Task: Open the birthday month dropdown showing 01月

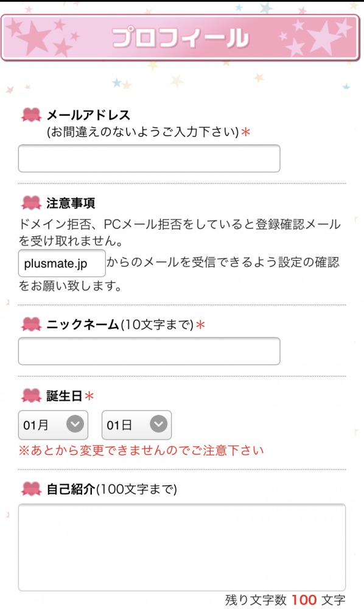Action: [53, 425]
